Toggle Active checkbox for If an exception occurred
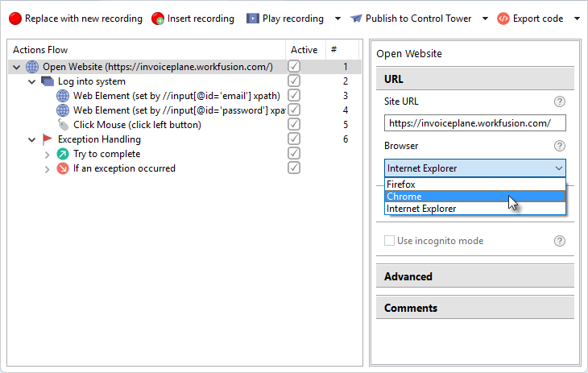Viewport: 588px width, 373px height. click(294, 168)
